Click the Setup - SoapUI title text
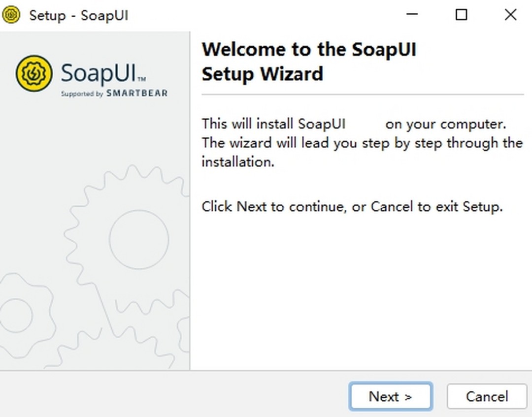The height and width of the screenshot is (417, 532). (x=79, y=15)
